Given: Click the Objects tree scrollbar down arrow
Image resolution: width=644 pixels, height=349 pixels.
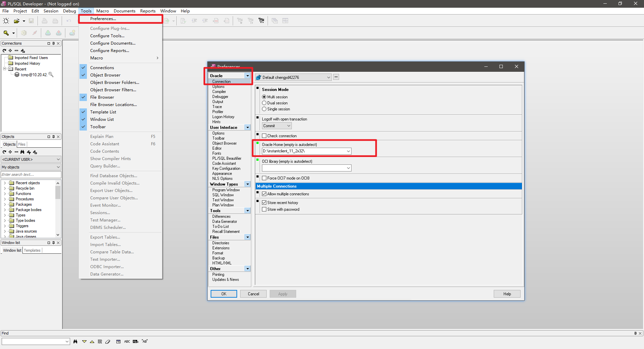Looking at the screenshot, I should pyautogui.click(x=58, y=235).
